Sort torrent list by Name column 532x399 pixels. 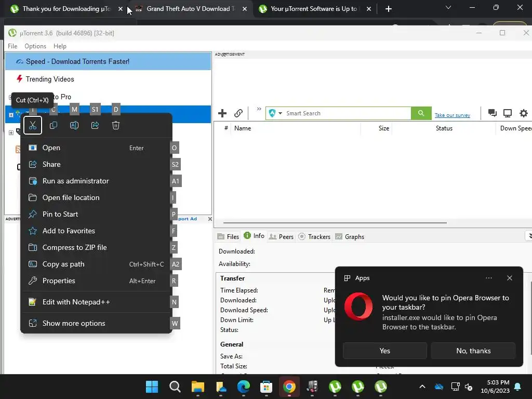point(296,128)
